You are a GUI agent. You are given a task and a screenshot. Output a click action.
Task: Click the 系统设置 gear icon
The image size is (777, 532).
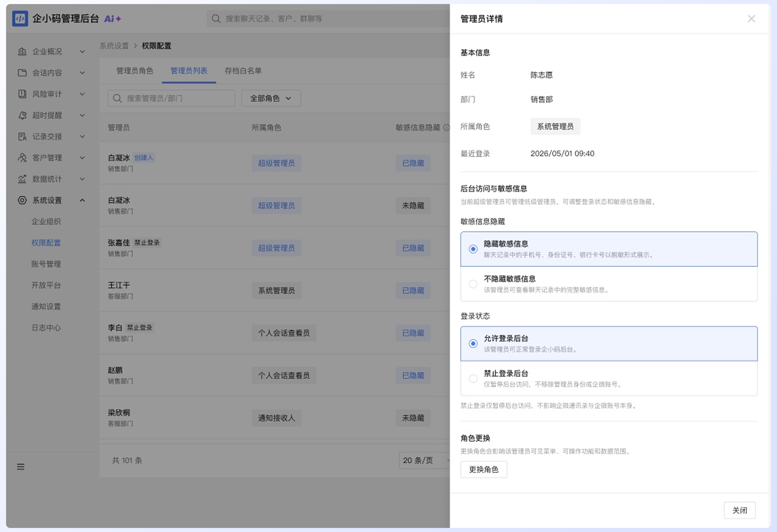[x=22, y=200]
